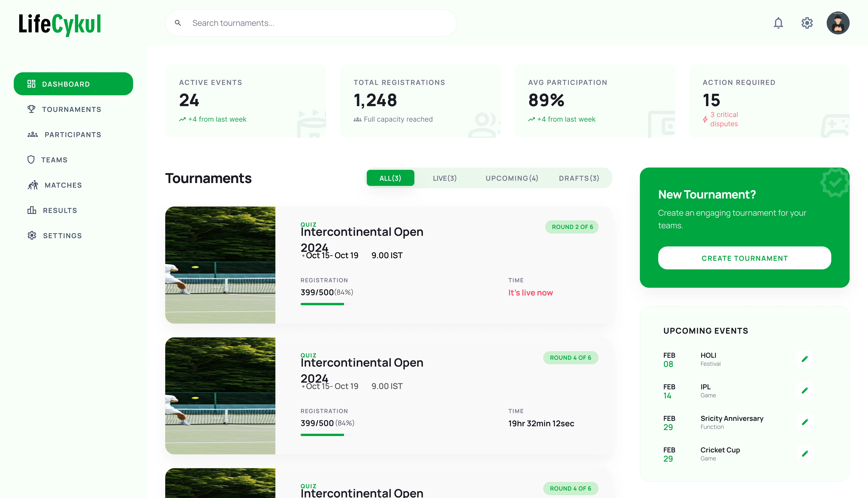The image size is (868, 498).
Task: Edit the HOLI Festival event
Action: click(805, 359)
